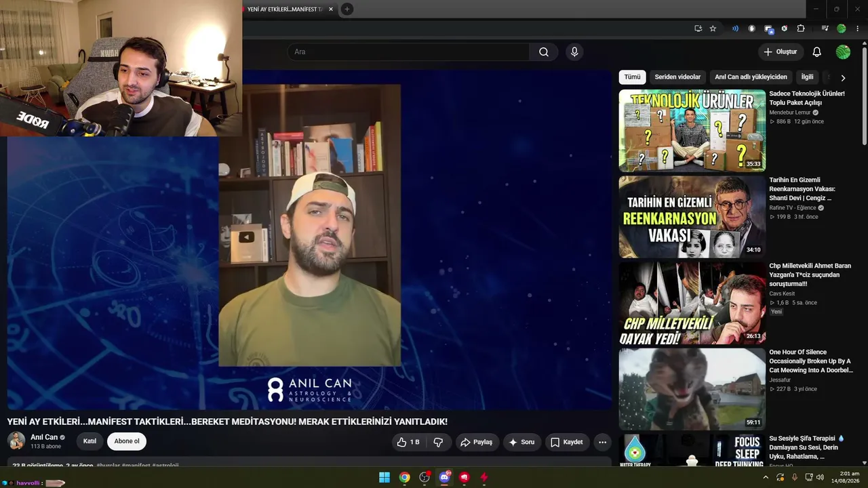
Task: Close the YENİ AY ETKİLERİ browser tab
Action: coord(331,9)
